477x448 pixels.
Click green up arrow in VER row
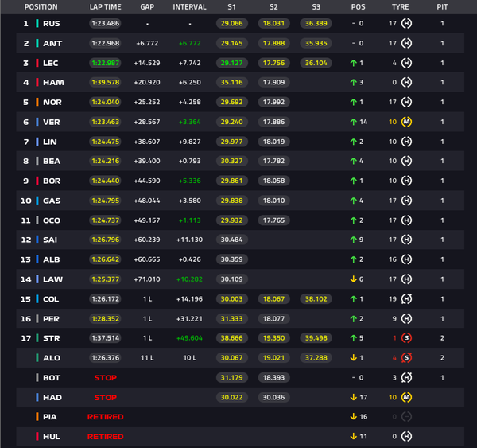353,122
